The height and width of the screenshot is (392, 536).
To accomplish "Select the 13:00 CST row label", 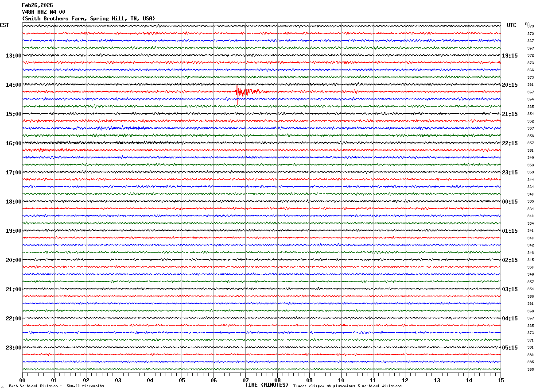I will 13,56.
